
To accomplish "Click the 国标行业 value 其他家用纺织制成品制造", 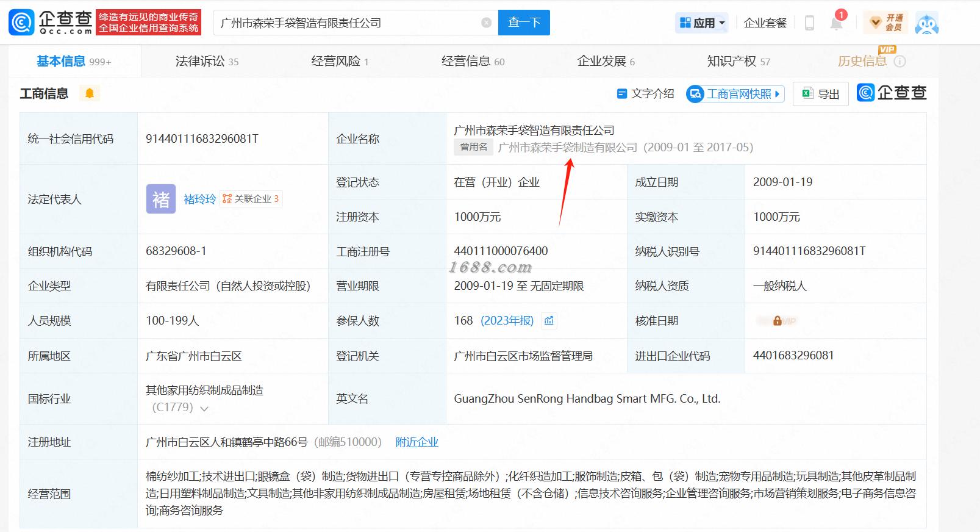I will 205,390.
